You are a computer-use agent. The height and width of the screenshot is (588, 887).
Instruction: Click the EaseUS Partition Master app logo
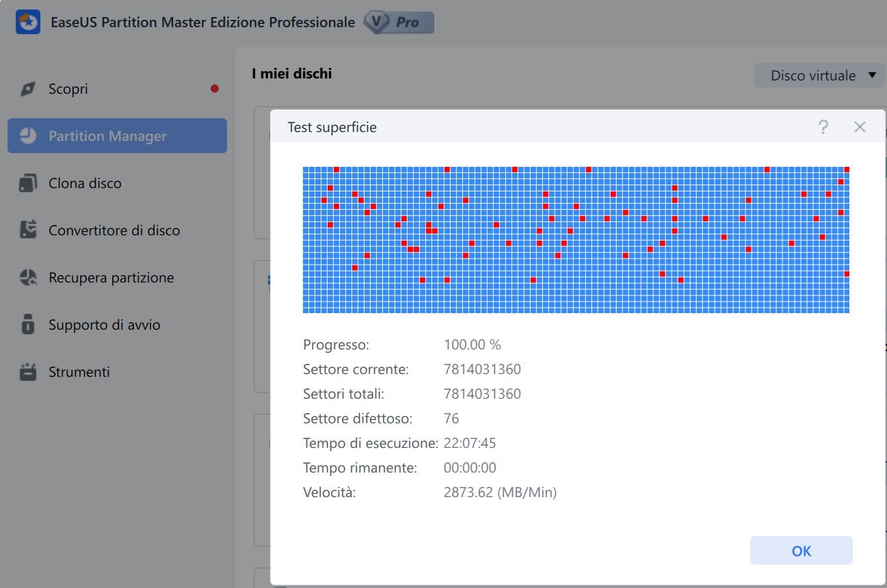[x=28, y=23]
